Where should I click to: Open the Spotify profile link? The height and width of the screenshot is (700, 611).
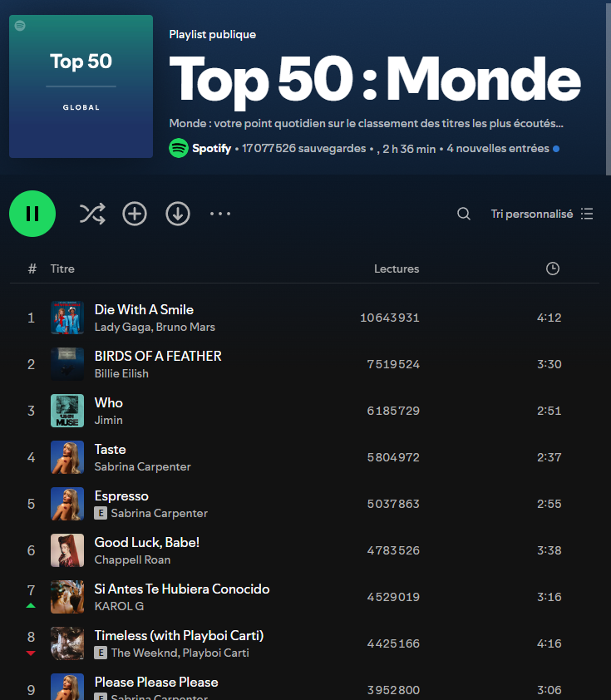[211, 149]
